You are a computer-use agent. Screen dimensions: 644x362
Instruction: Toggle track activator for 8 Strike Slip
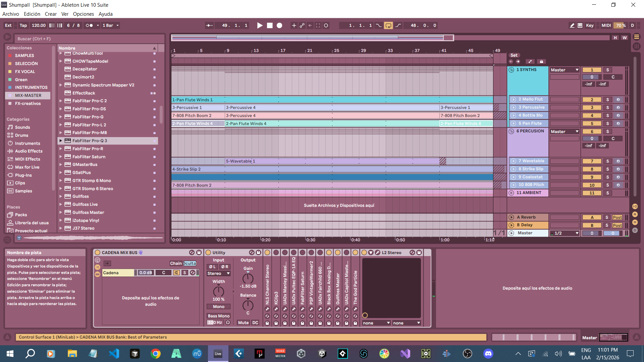(x=592, y=169)
